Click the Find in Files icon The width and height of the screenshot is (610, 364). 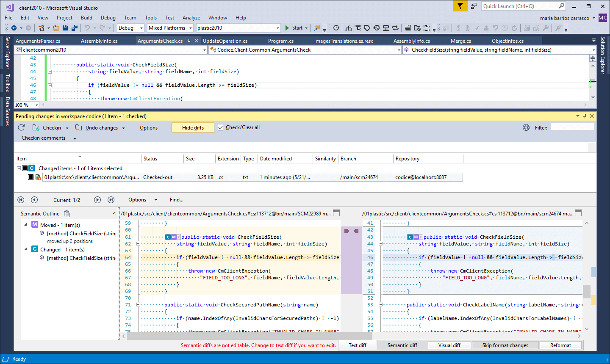point(316,28)
